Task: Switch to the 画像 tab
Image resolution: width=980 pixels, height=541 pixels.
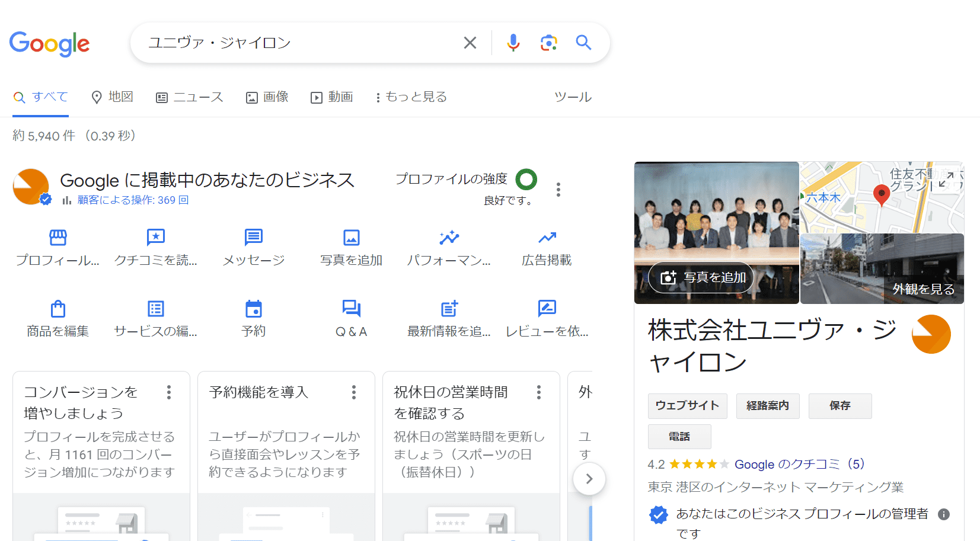Action: pos(267,97)
